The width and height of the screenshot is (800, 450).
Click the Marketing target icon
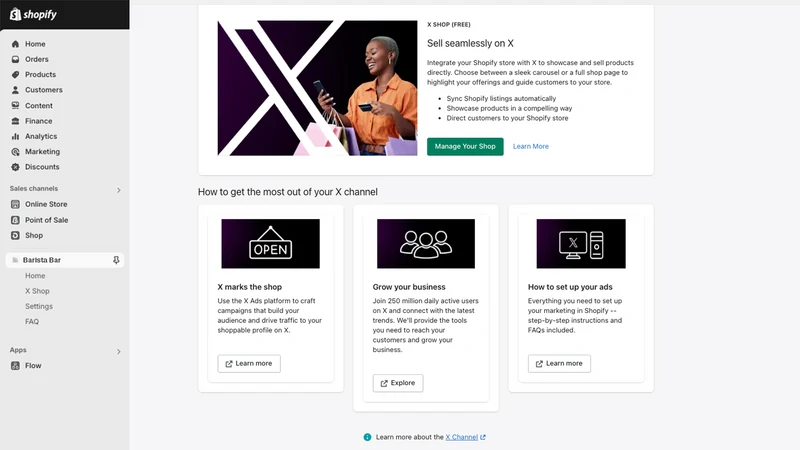[x=15, y=152]
